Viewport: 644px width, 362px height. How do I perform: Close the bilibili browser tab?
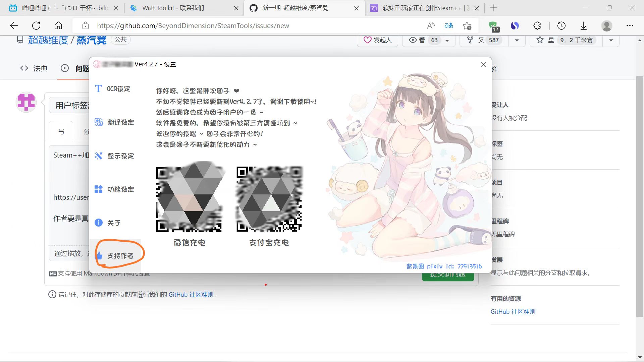click(x=116, y=8)
